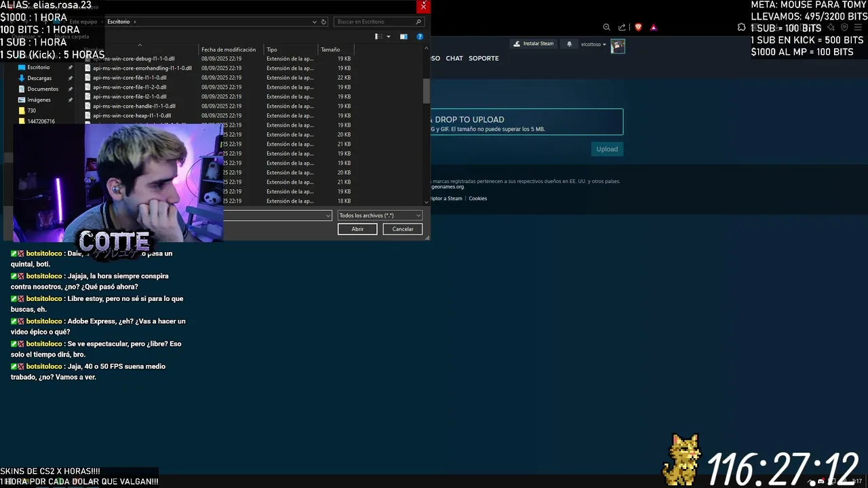The height and width of the screenshot is (488, 868).
Task: Select api-ms-win-core-heap-l1-1-0.dll file
Action: click(132, 116)
